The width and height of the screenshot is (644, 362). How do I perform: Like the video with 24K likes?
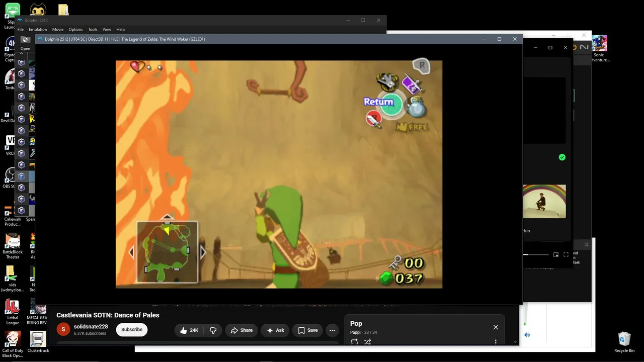coord(189,330)
